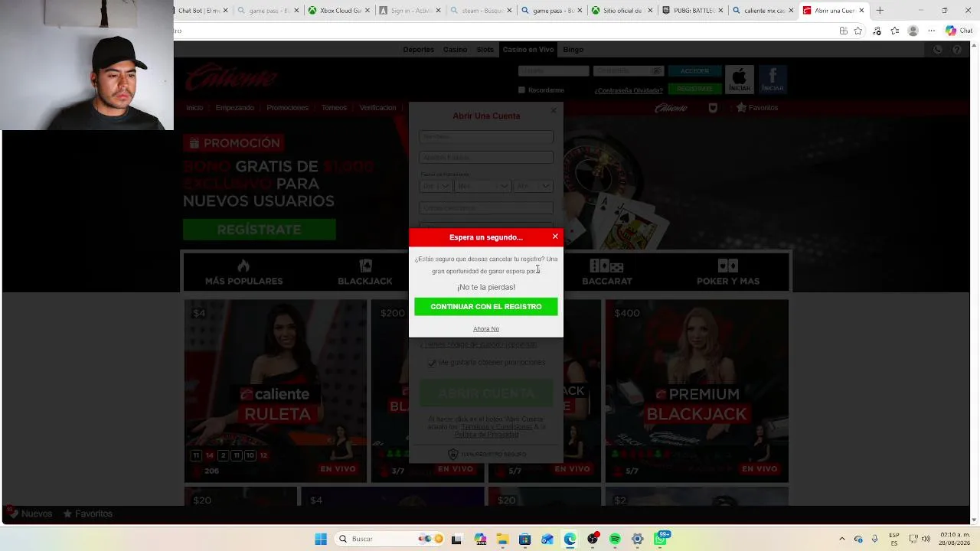This screenshot has width=980, height=551.
Task: Toggle the Recordarme checkbox
Action: click(x=521, y=90)
